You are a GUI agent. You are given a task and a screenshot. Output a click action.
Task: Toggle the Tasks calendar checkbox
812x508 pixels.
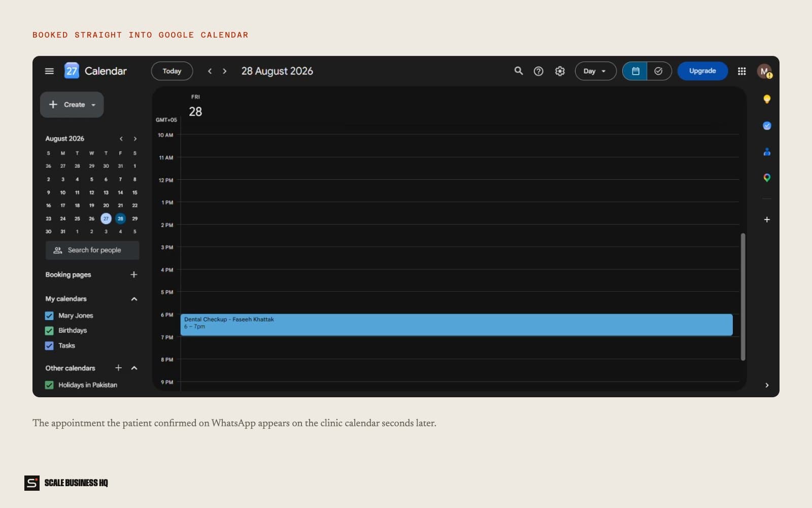[49, 345]
